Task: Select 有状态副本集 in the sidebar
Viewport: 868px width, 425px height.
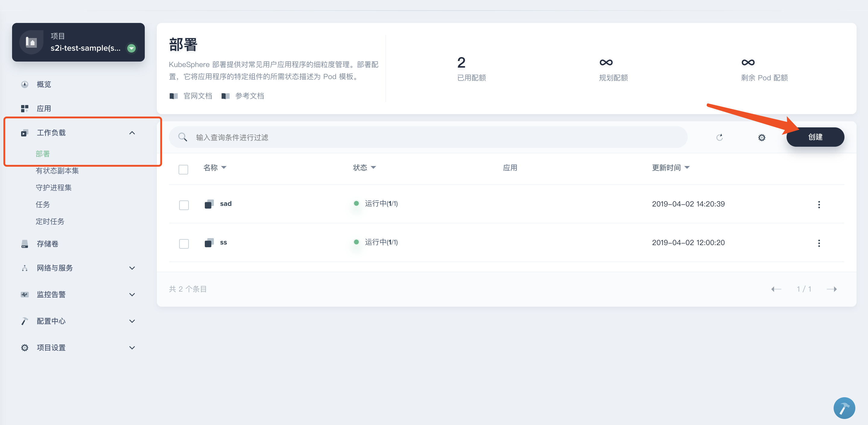Action: click(x=57, y=171)
